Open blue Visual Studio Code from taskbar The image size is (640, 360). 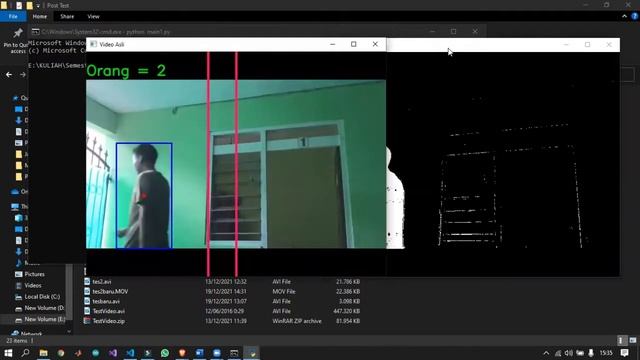tap(130, 353)
